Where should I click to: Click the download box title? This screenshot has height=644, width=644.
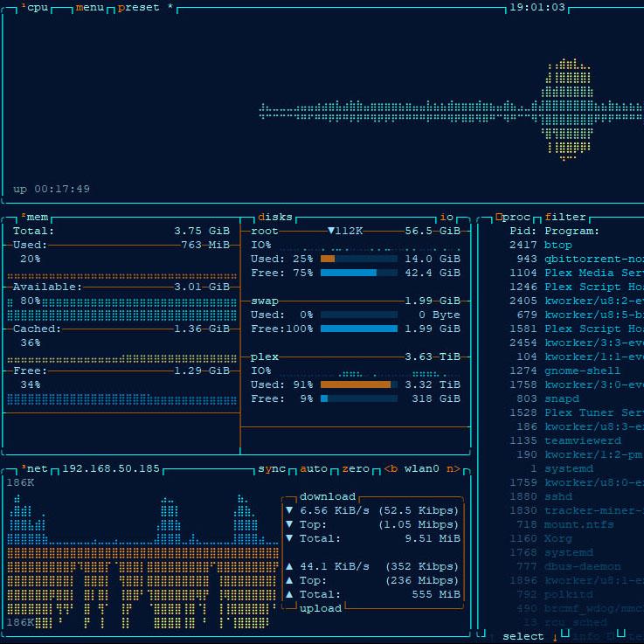[x=328, y=496]
